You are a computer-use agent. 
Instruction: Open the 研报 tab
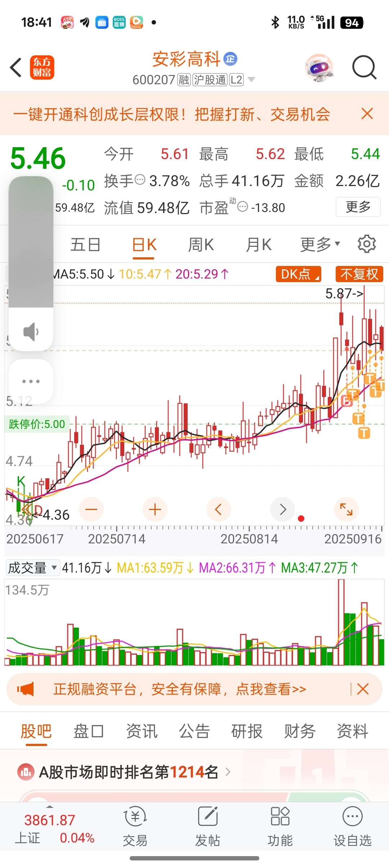pyautogui.click(x=247, y=731)
